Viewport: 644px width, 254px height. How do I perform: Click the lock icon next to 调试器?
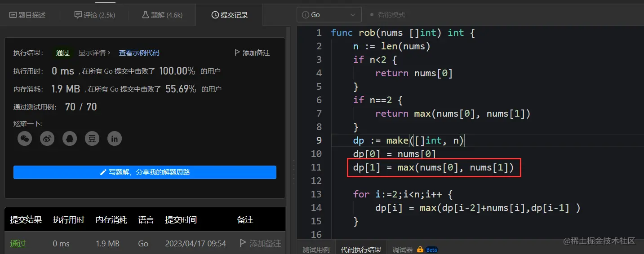tap(420, 250)
